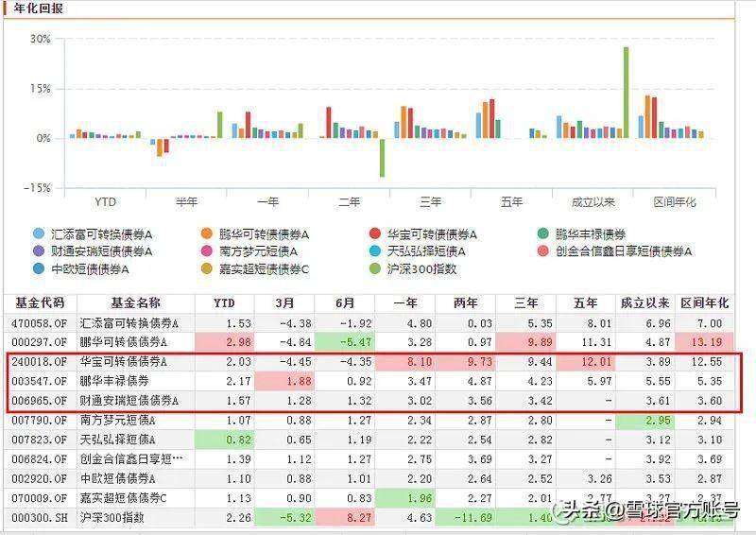Sort the table by the YTD column header
This screenshot has height=535, width=756.
click(224, 303)
